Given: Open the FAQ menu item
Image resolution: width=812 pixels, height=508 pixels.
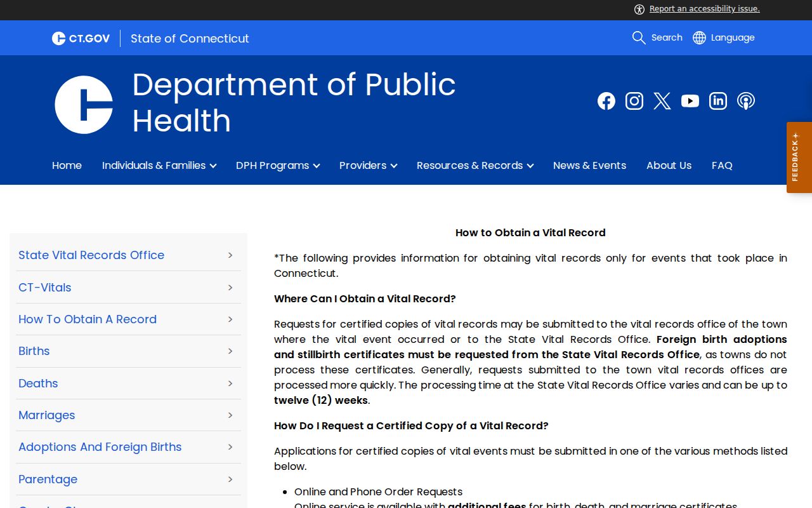Looking at the screenshot, I should pyautogui.click(x=722, y=165).
